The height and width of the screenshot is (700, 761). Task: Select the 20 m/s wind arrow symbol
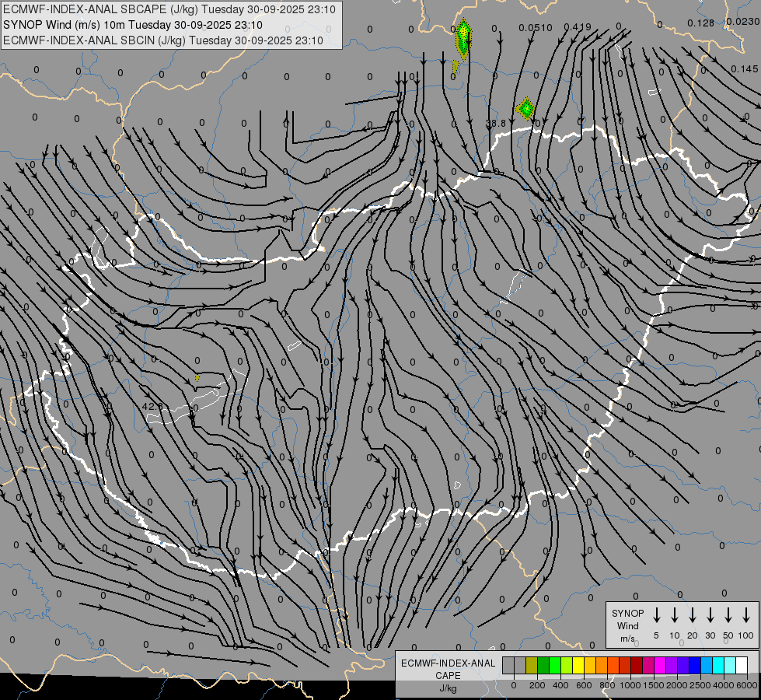point(692,615)
